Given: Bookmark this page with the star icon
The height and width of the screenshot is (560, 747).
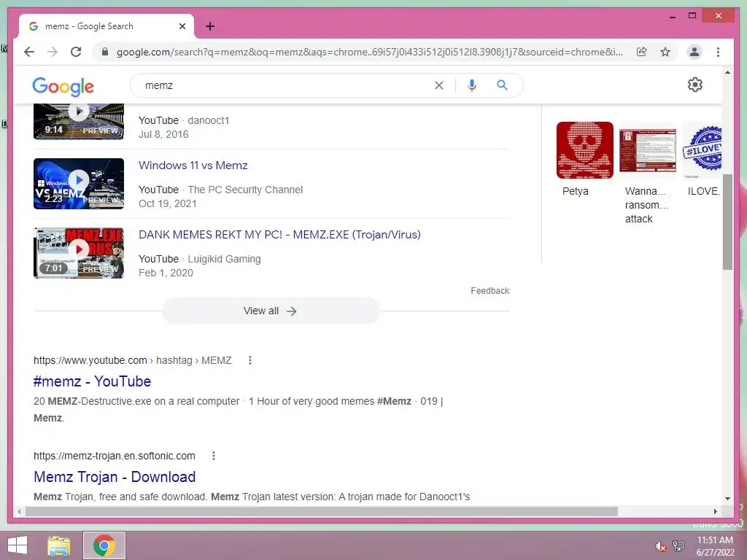Looking at the screenshot, I should [665, 52].
